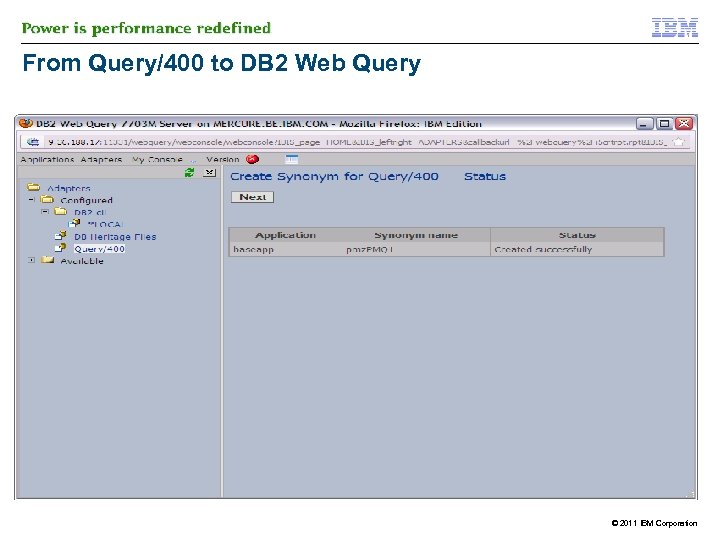Maximize the Firefox window
720x540 pixels.
664,124
